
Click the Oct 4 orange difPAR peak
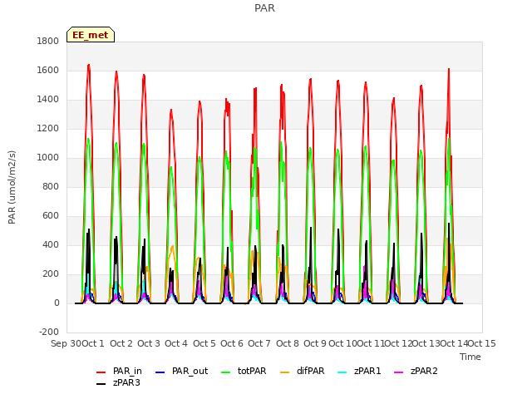(173, 246)
